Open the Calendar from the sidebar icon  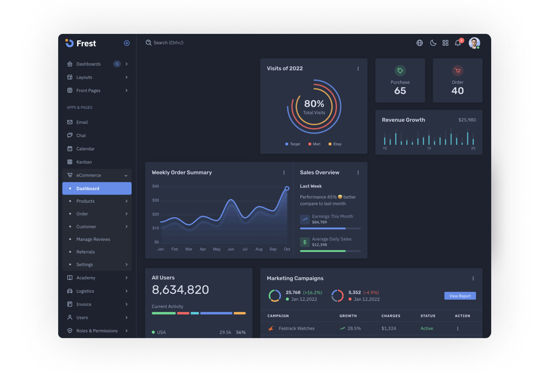[70, 149]
